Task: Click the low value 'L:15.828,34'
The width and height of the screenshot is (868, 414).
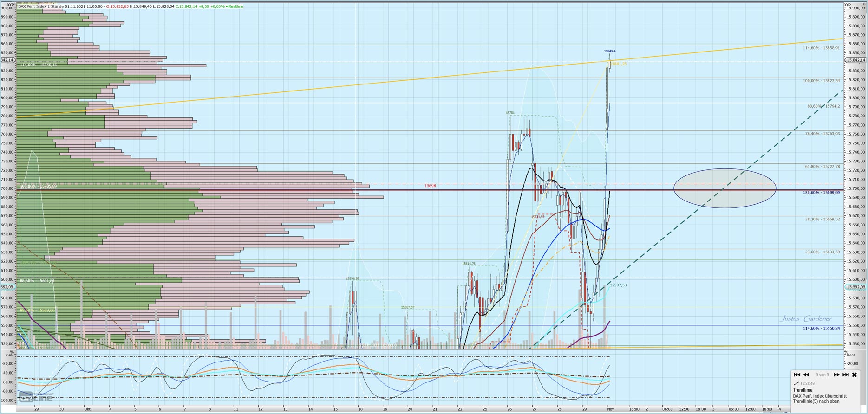Action: [163, 6]
